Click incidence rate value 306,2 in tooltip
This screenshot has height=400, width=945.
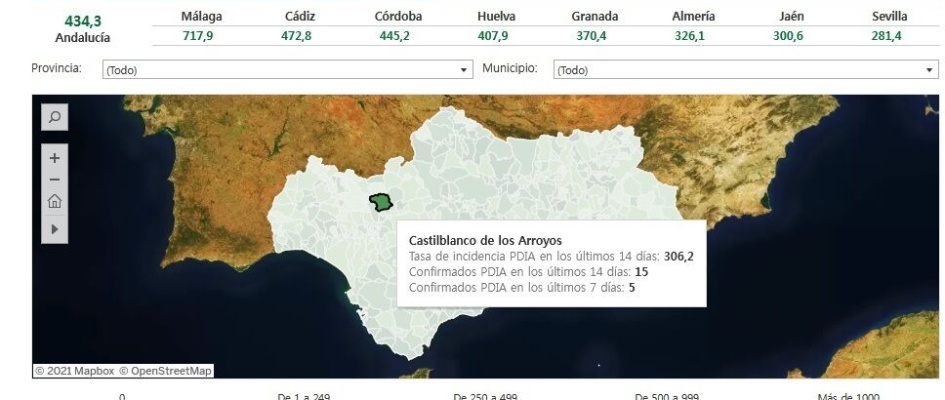click(x=679, y=257)
